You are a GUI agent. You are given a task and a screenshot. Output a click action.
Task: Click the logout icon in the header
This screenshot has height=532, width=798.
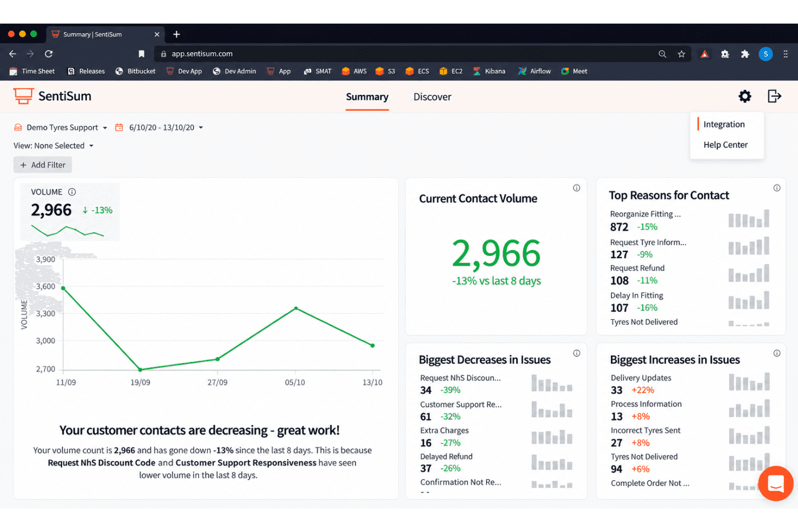[774, 96]
